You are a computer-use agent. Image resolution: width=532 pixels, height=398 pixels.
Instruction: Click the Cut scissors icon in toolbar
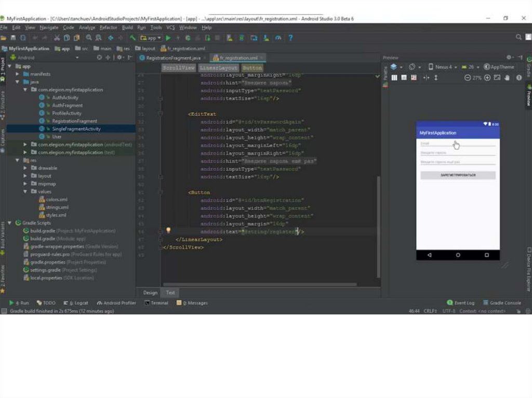click(57, 38)
